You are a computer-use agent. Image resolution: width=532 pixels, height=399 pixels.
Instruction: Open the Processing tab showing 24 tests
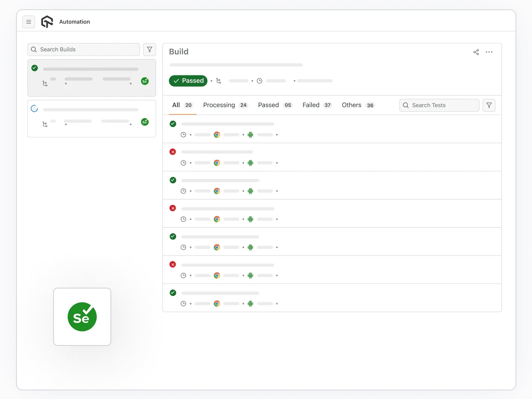pos(219,105)
